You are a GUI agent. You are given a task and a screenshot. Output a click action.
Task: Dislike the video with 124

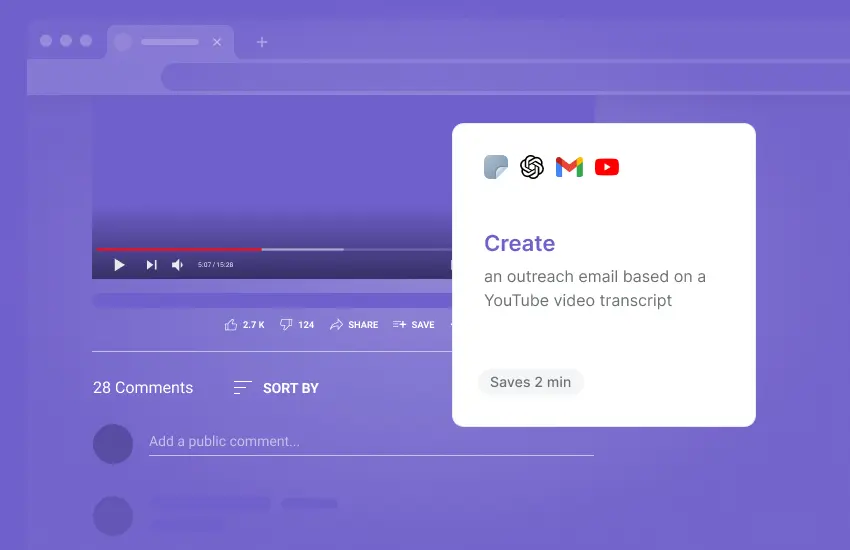297,325
